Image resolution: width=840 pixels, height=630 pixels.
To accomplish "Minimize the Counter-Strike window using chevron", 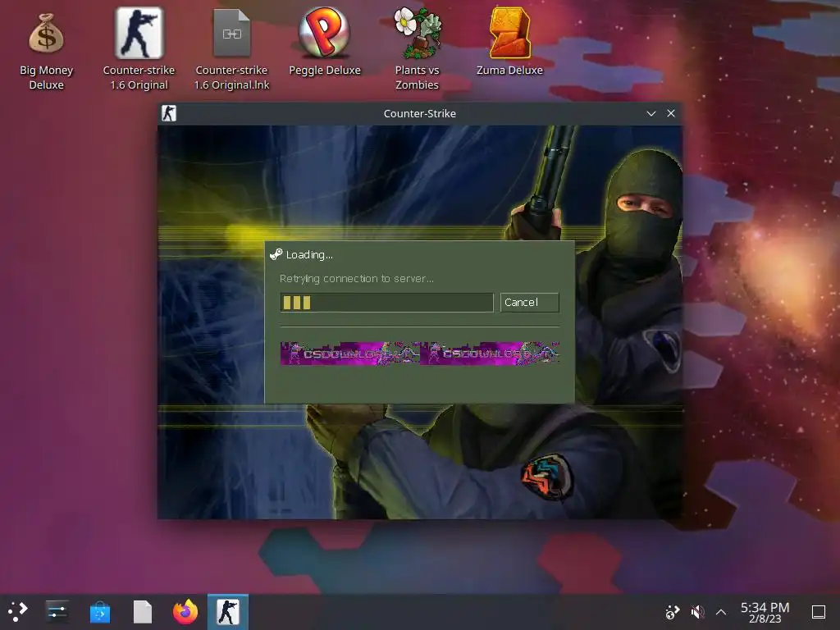I will tap(651, 113).
